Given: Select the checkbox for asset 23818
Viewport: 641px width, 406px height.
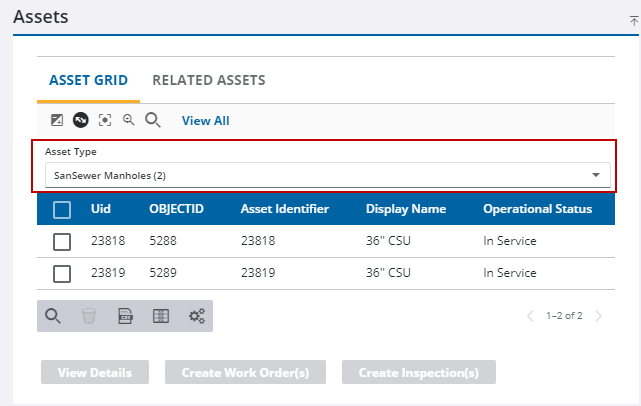Looking at the screenshot, I should (62, 242).
